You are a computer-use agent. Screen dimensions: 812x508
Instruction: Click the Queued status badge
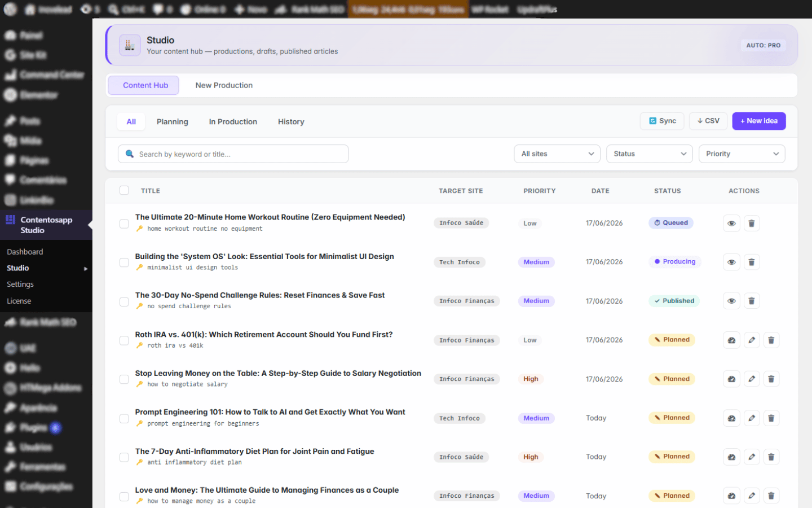671,223
